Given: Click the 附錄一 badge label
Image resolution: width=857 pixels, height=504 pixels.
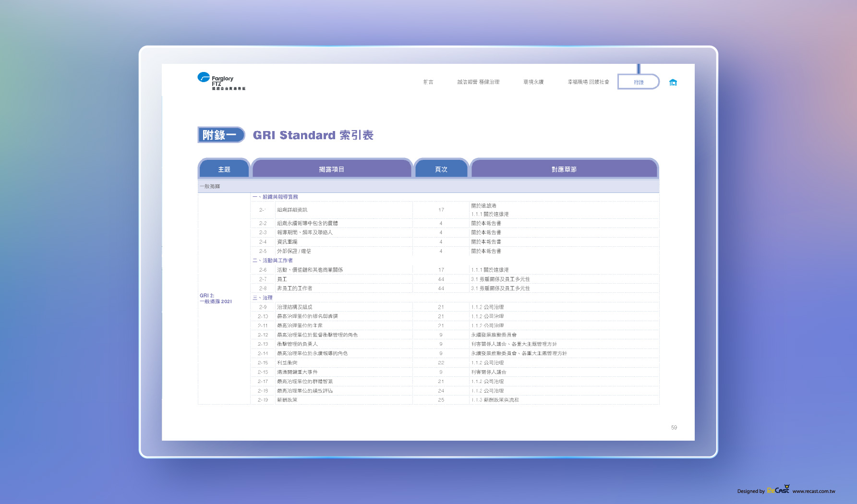Looking at the screenshot, I should pos(221,135).
